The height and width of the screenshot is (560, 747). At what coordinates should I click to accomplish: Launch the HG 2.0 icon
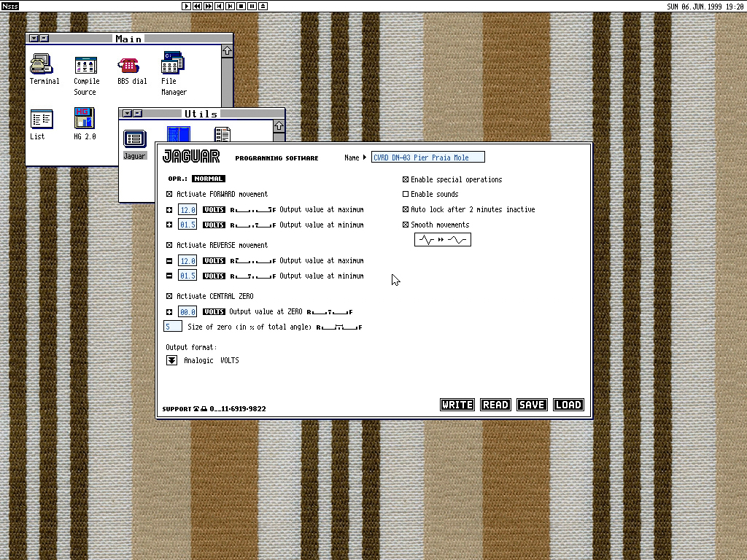point(85,119)
